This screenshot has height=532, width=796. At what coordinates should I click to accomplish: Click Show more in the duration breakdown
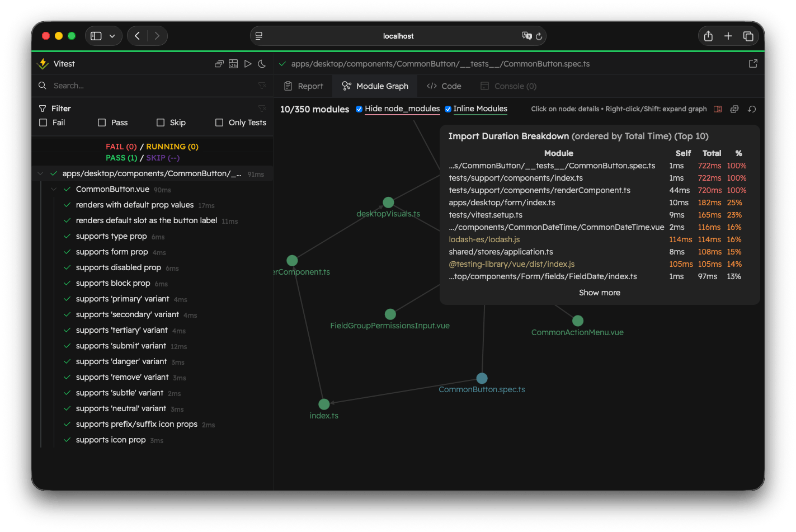(599, 293)
